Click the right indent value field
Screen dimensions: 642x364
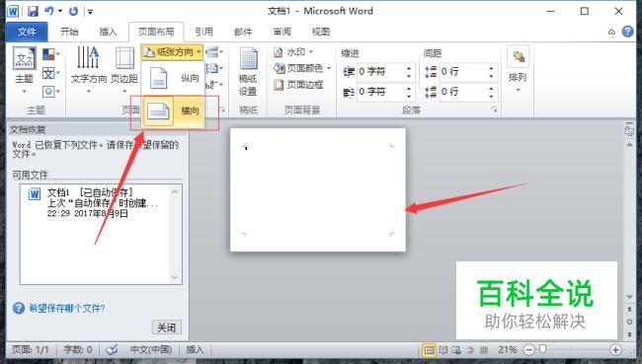380,92
